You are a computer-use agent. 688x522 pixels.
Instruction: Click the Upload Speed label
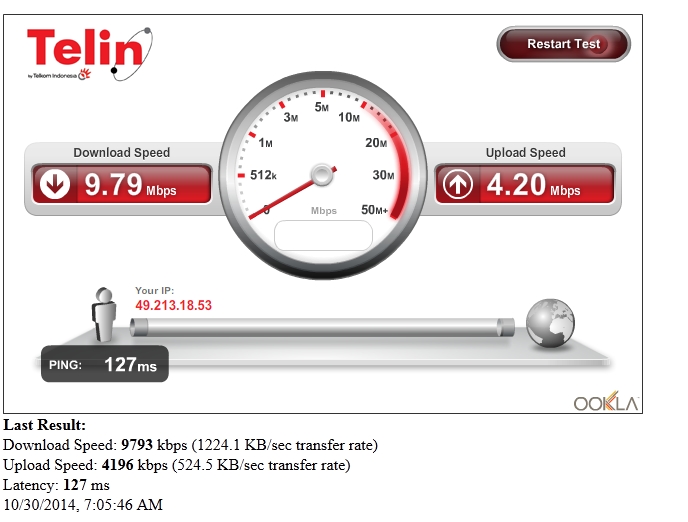(525, 153)
